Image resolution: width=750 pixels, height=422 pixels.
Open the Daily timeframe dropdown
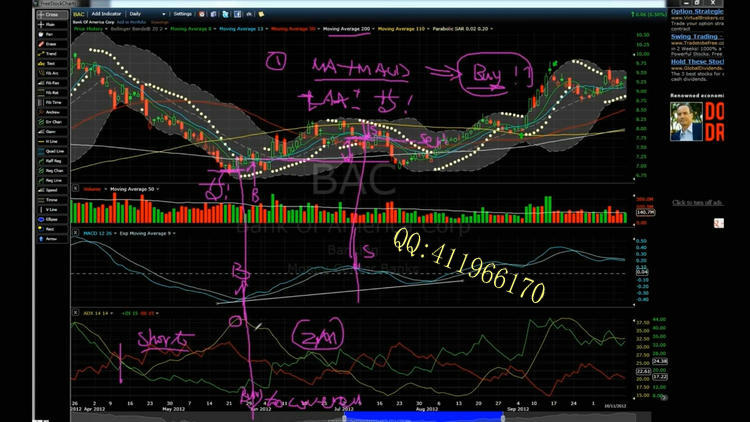pos(148,14)
